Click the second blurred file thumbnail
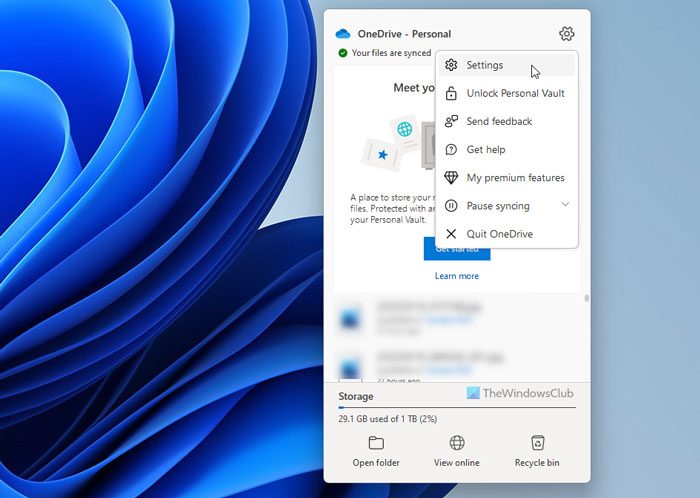 coord(350,369)
